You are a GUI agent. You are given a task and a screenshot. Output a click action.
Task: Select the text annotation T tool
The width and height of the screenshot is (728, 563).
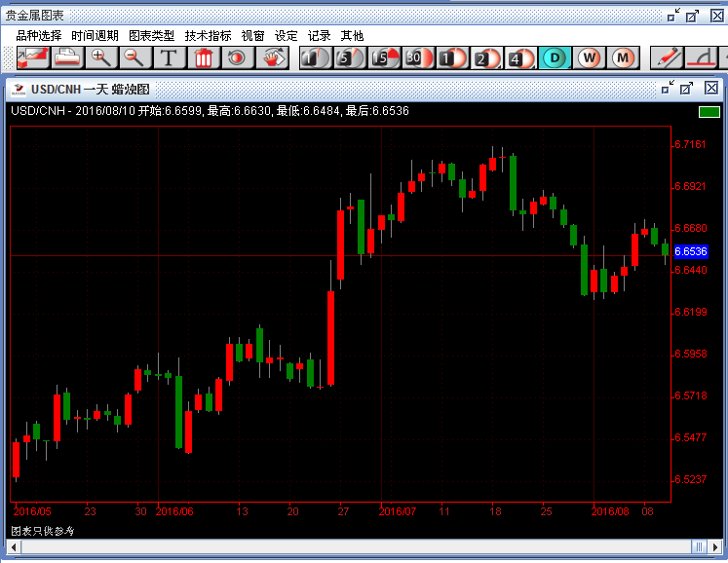(x=169, y=58)
